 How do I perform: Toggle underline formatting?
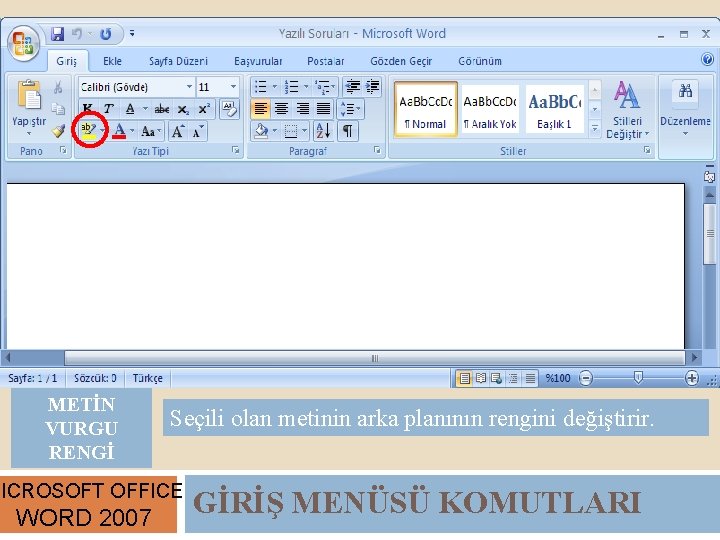(130, 109)
